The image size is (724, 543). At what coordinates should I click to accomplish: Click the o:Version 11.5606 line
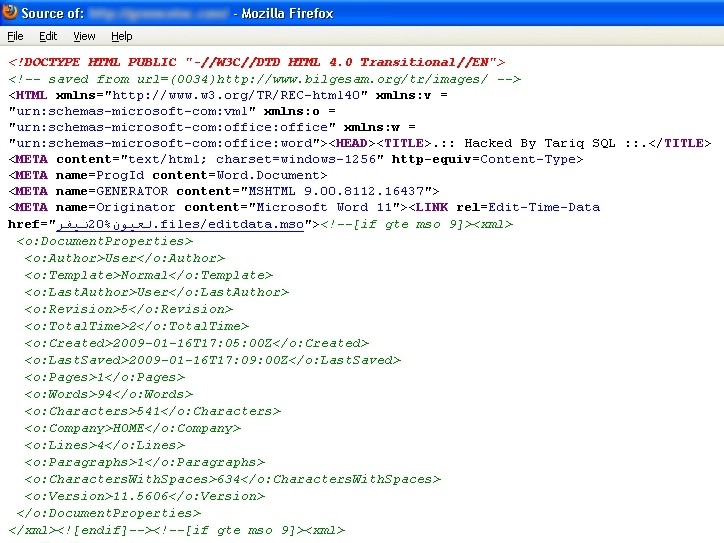coord(145,496)
